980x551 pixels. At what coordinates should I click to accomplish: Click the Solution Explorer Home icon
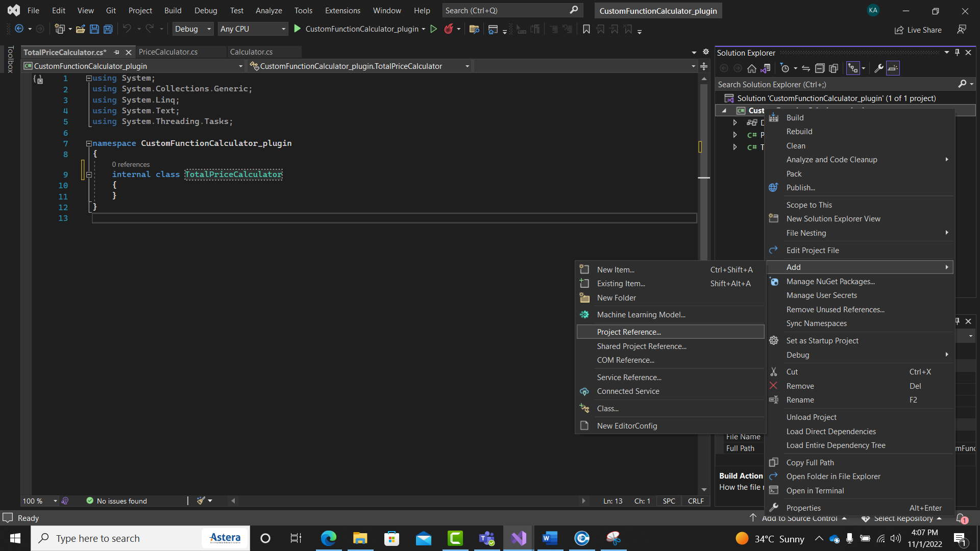click(751, 68)
